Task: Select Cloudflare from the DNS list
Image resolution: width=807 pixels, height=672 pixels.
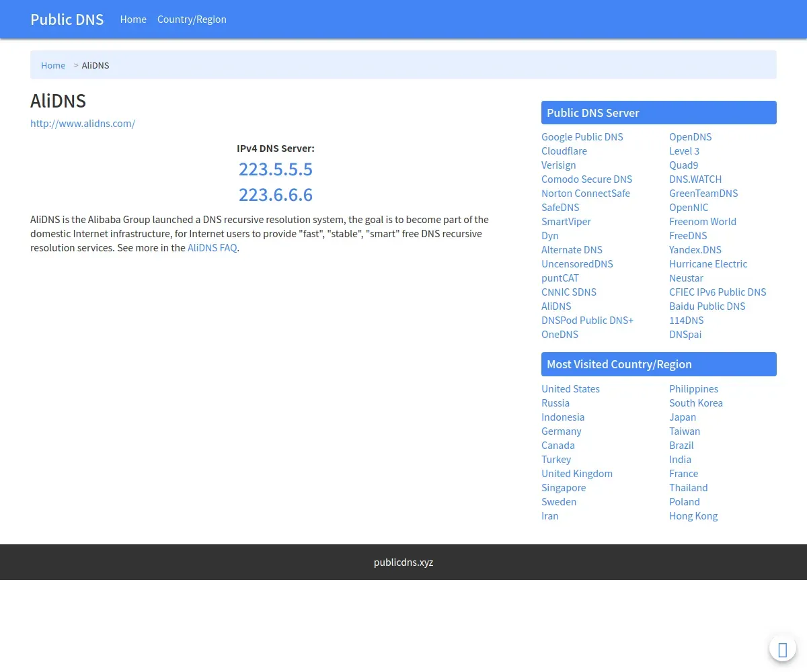Action: point(564,151)
